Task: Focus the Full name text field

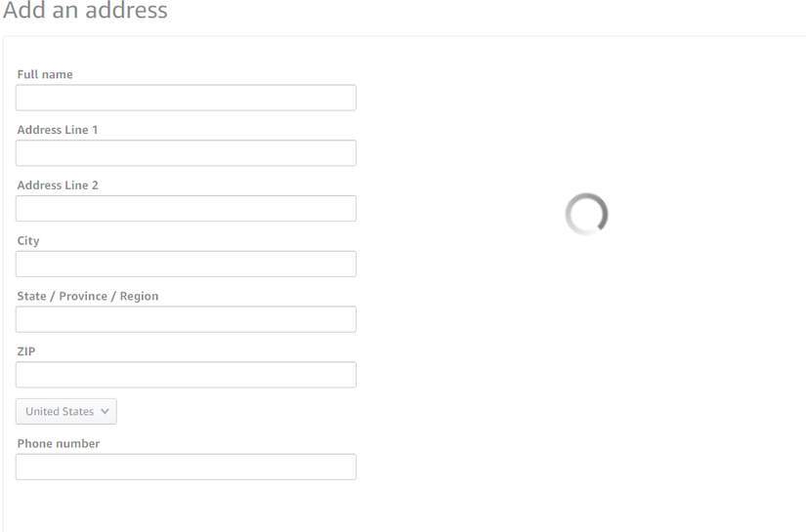Action: pyautogui.click(x=186, y=98)
